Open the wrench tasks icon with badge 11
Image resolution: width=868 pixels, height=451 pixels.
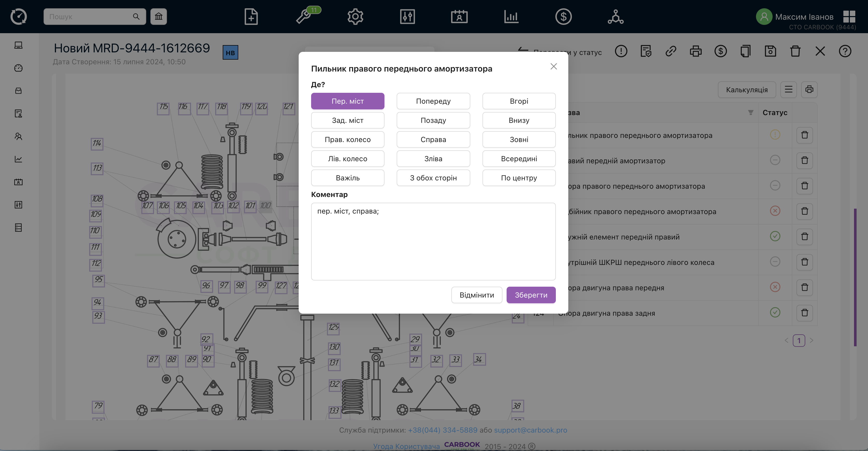point(304,16)
